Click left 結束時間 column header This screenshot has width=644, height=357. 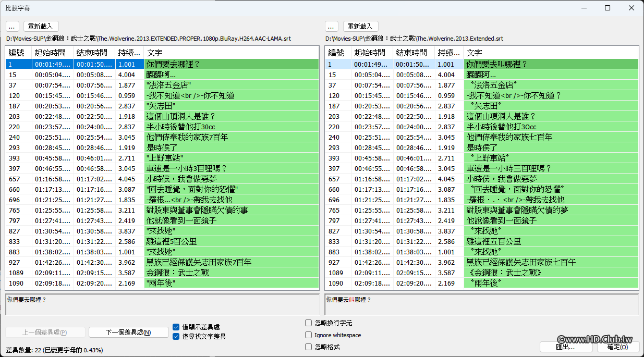pyautogui.click(x=94, y=53)
